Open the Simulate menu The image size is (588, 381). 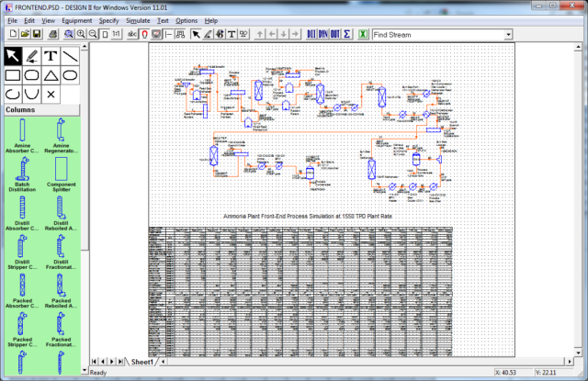pos(138,20)
